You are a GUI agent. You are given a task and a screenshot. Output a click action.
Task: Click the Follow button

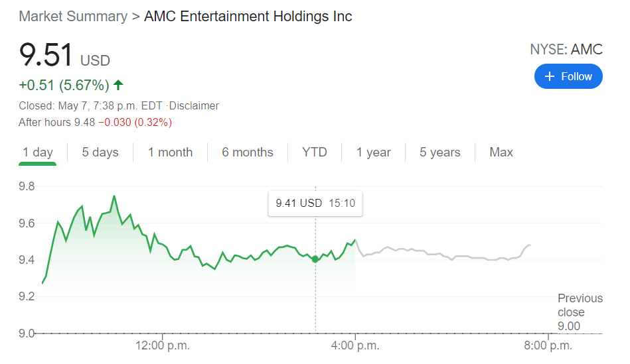568,76
